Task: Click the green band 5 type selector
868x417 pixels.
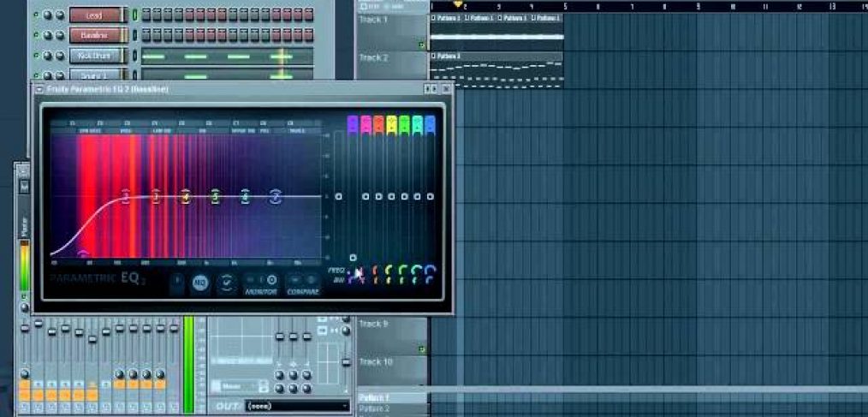Action: pos(404,125)
